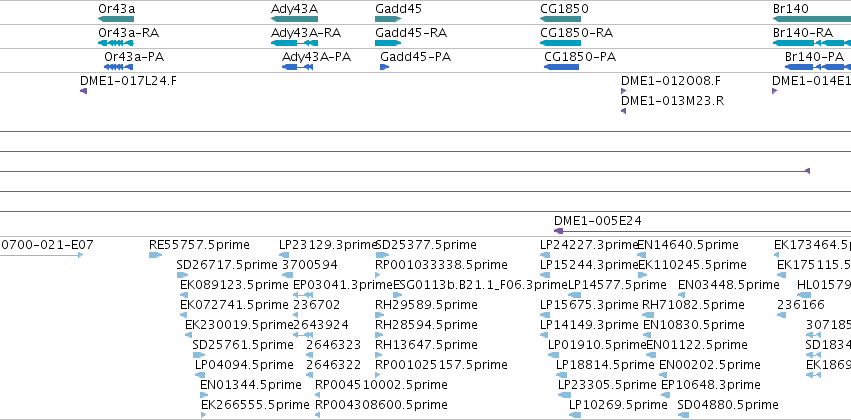Select the Or43a gene feature
Image resolution: width=851 pixels, height=420 pixels.
(116, 19)
